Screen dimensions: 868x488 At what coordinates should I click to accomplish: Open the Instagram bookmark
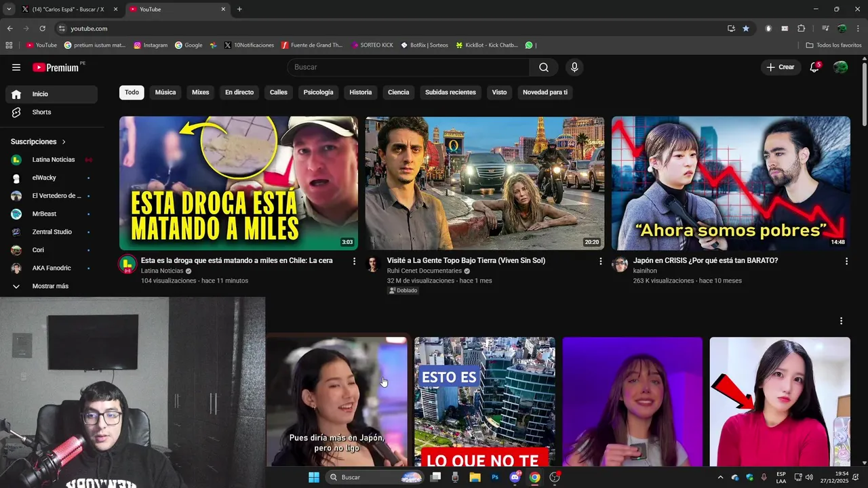151,45
